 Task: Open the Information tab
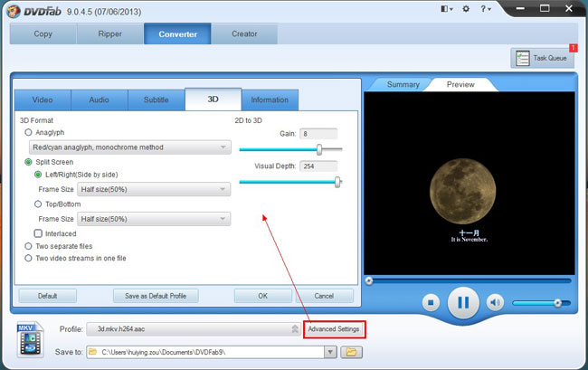270,100
